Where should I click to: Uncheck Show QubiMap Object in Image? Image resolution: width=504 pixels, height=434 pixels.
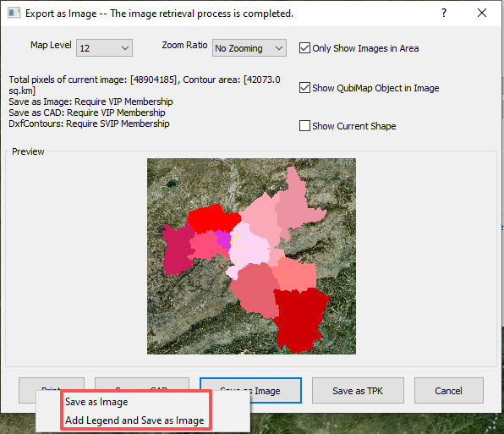[304, 88]
